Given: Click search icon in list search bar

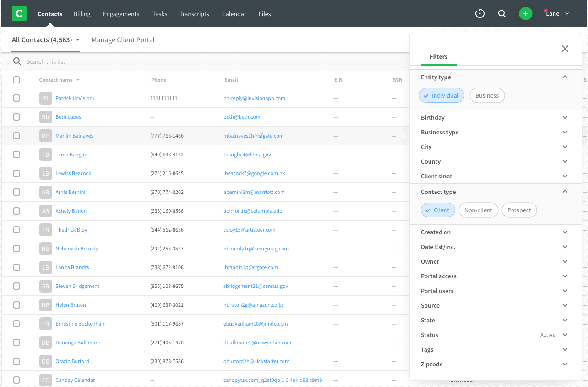Looking at the screenshot, I should 17,61.
